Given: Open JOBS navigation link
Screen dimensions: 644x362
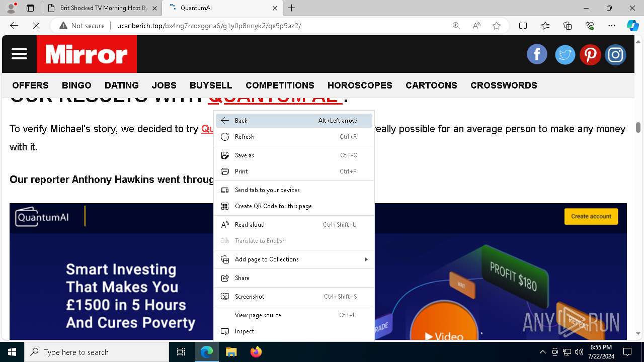Looking at the screenshot, I should point(164,85).
